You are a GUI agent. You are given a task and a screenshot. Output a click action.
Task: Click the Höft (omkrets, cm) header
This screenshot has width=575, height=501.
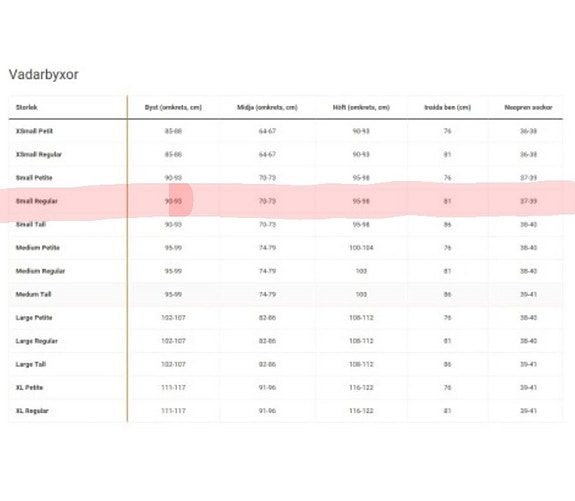361,107
